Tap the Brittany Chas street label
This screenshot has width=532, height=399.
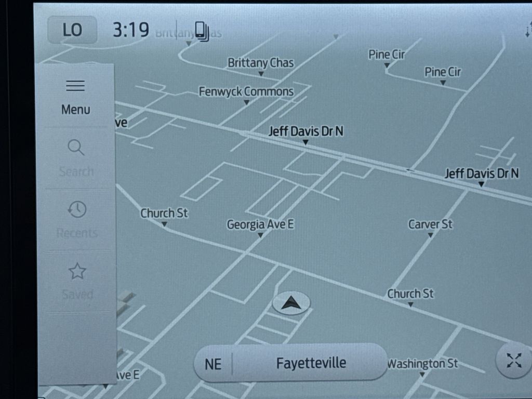(261, 63)
